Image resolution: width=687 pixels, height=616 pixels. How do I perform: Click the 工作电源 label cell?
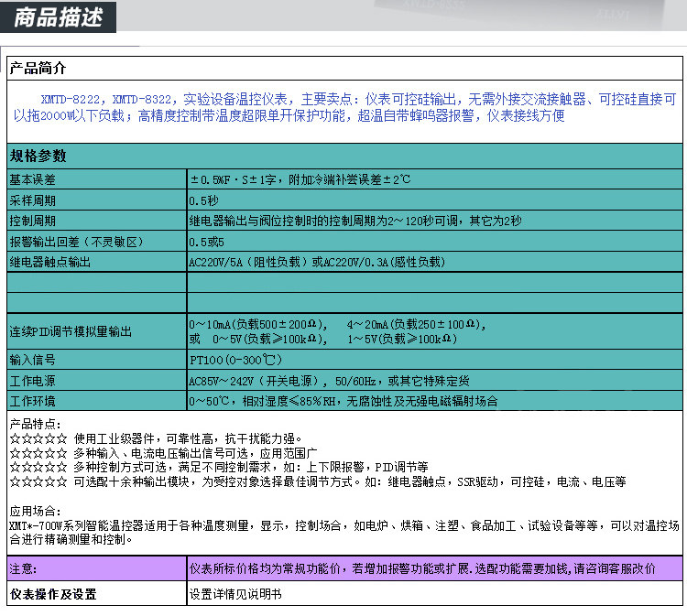point(97,381)
